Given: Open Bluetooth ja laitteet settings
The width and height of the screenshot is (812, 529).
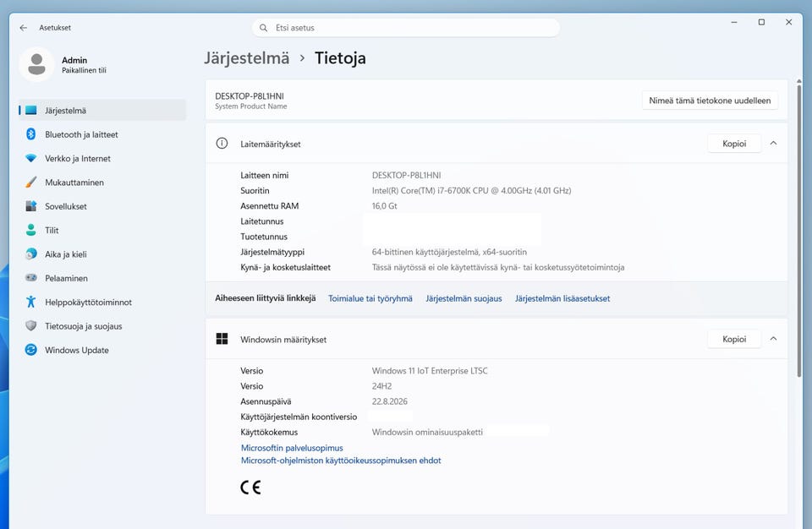Looking at the screenshot, I should 102,134.
